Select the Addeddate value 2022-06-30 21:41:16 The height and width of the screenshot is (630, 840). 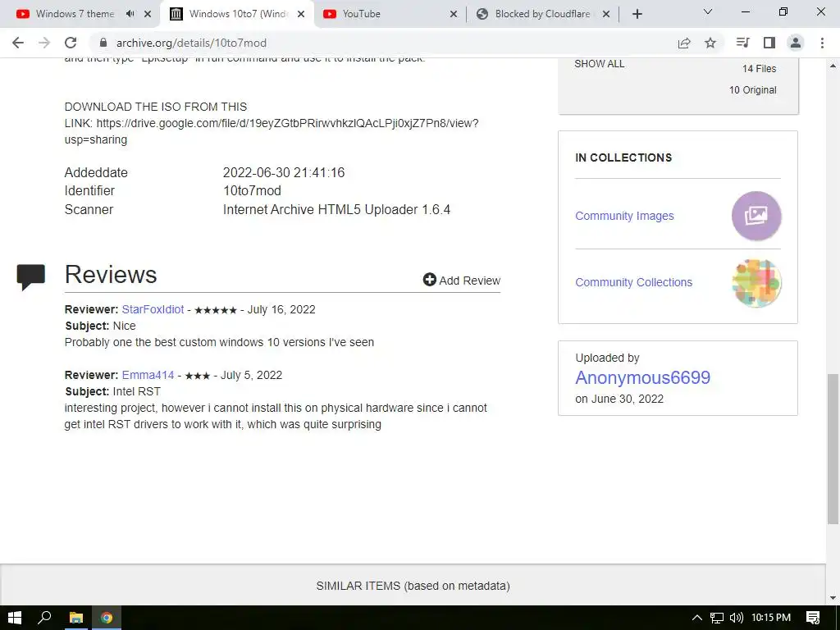[x=284, y=172]
